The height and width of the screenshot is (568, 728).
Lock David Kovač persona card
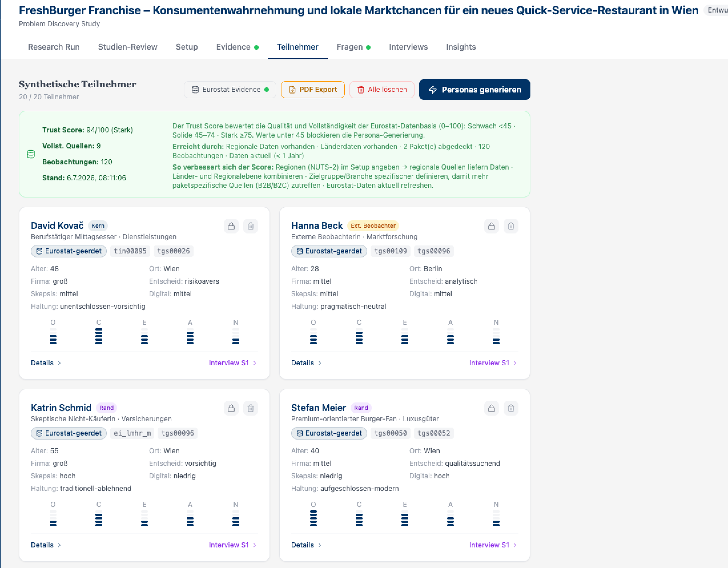[x=231, y=226]
